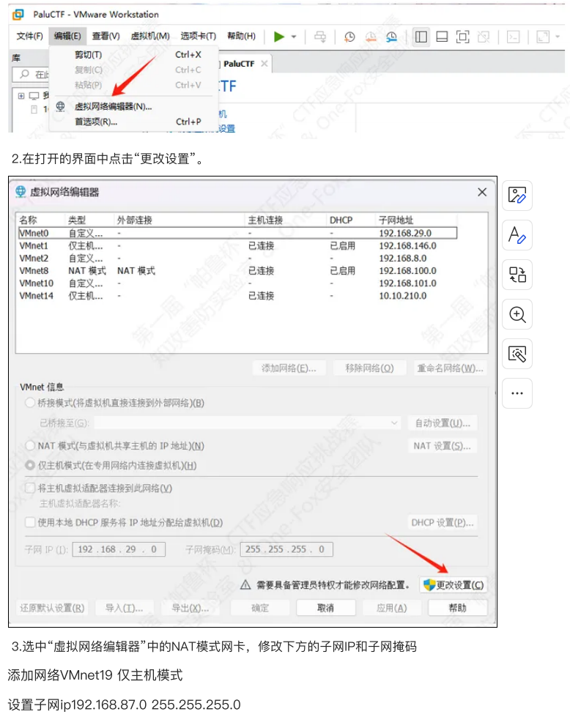Click the green Power On play icon

tap(279, 36)
